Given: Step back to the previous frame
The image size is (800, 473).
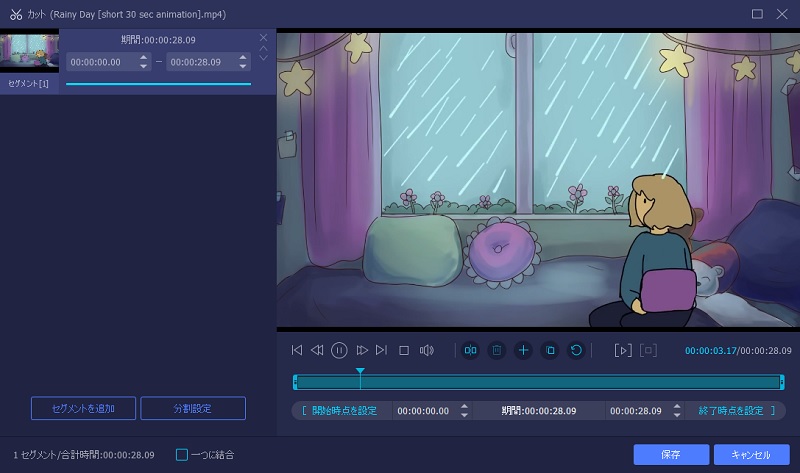Looking at the screenshot, I should (317, 350).
